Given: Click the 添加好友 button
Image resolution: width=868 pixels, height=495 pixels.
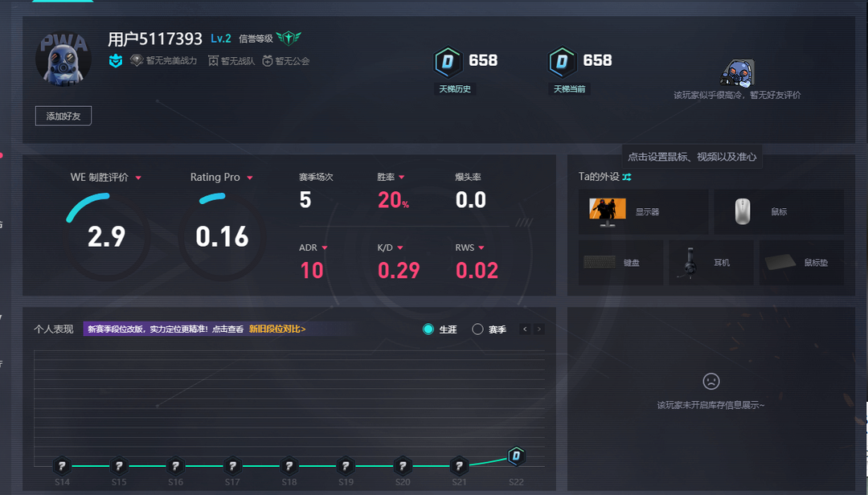Looking at the screenshot, I should pos(63,117).
